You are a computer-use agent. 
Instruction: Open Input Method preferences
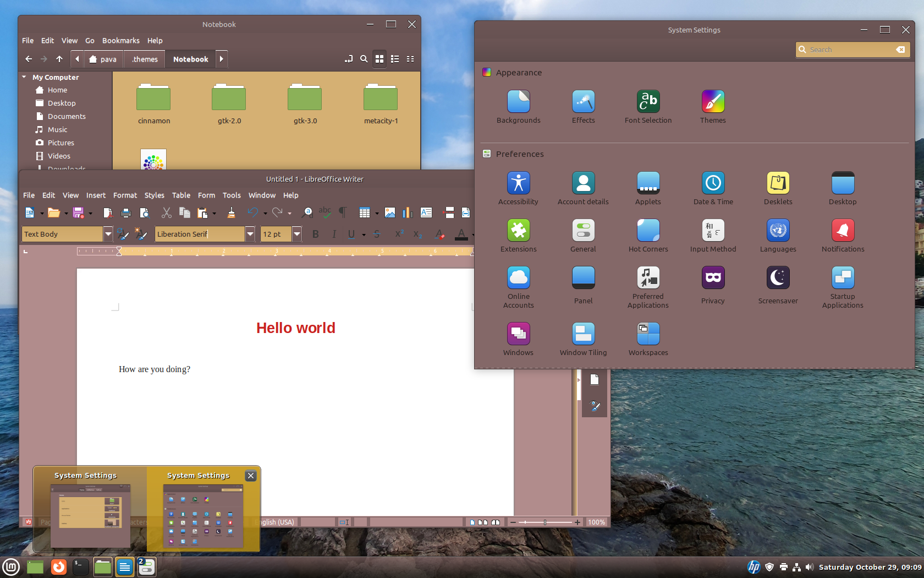713,236
